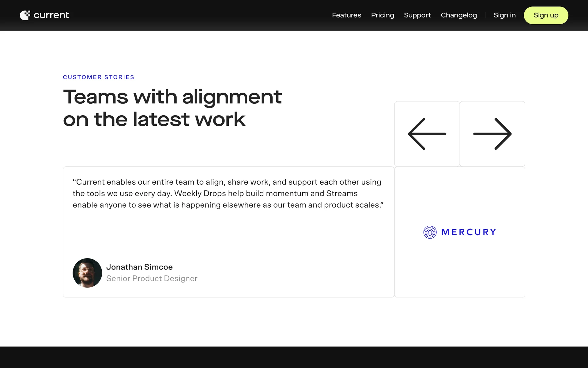Go to the Pricing page
Screen dimensions: 588x368
[x=383, y=15]
